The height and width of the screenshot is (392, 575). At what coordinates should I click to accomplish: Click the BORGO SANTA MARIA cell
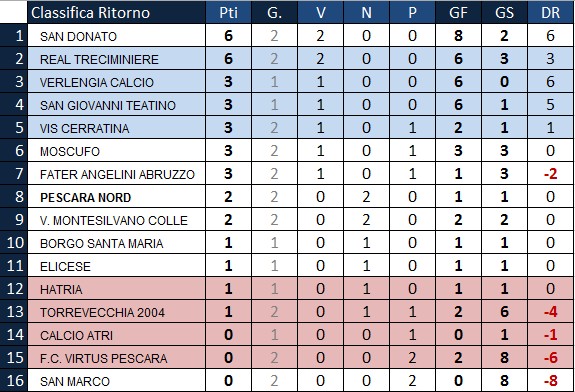tap(117, 243)
